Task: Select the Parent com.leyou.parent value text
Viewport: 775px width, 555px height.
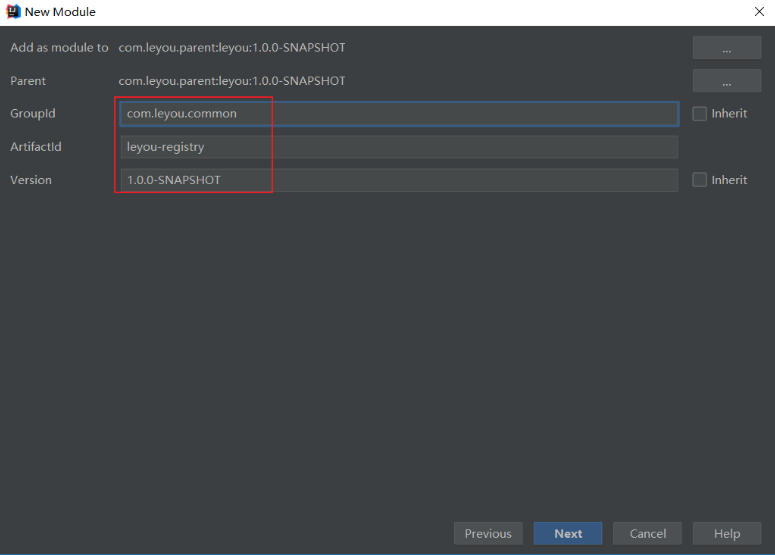Action: click(x=232, y=81)
